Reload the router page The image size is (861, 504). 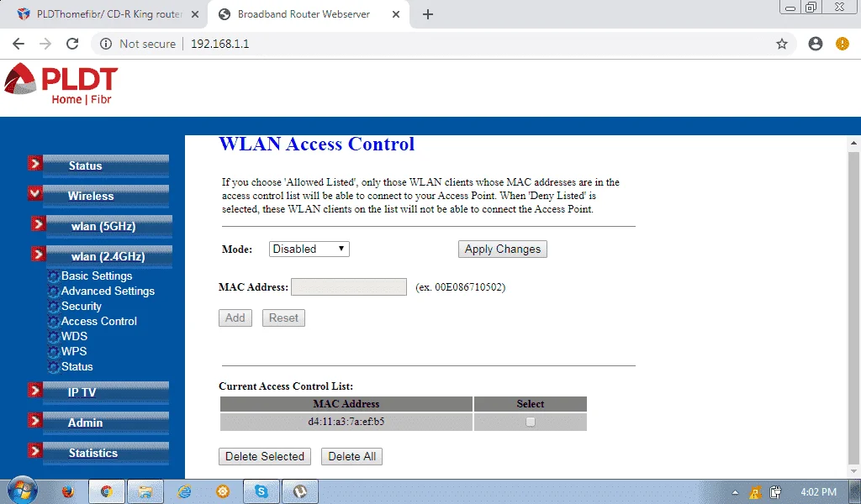click(x=72, y=44)
